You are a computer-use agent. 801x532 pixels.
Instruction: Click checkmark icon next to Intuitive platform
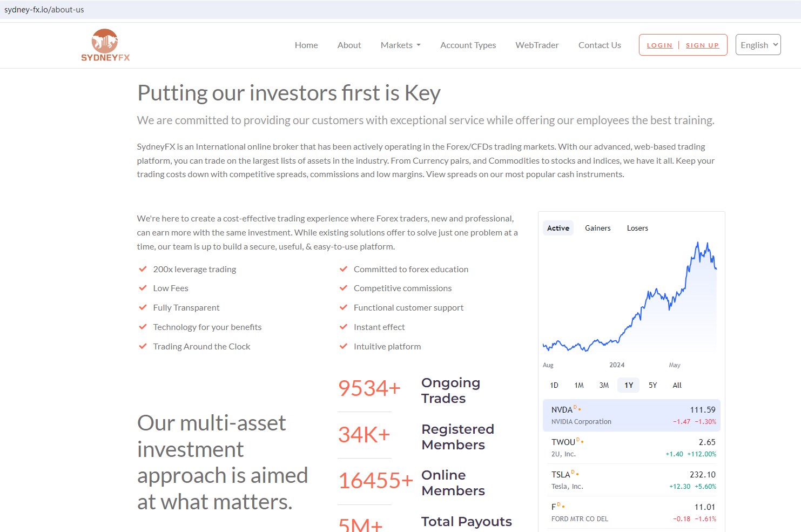point(343,346)
